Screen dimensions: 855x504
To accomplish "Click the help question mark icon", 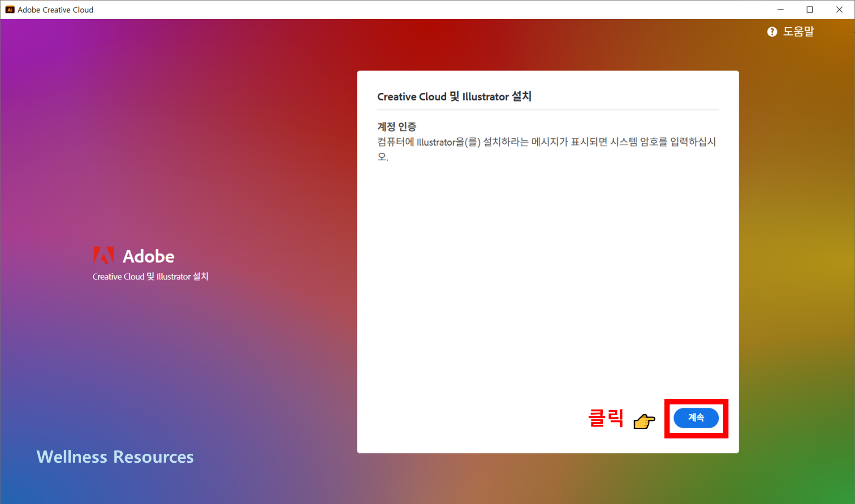I will pos(772,32).
